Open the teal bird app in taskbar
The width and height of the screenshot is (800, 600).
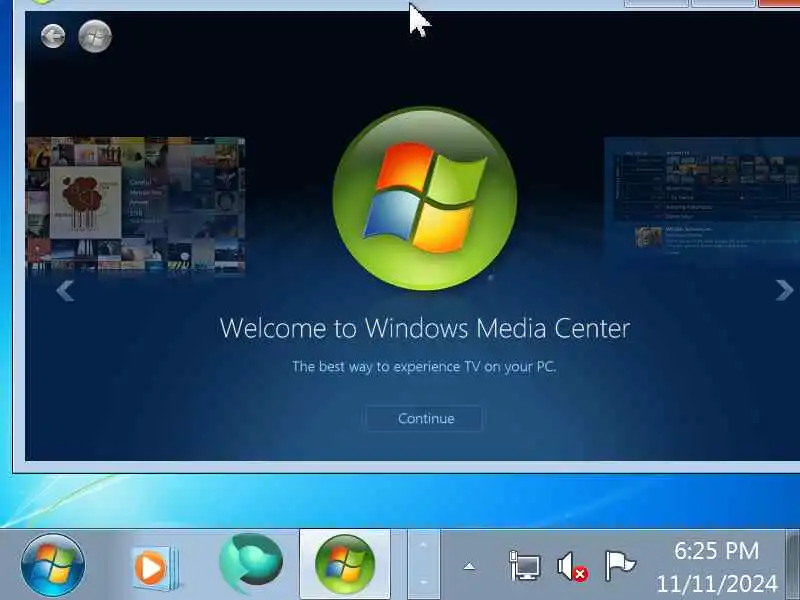pyautogui.click(x=250, y=563)
